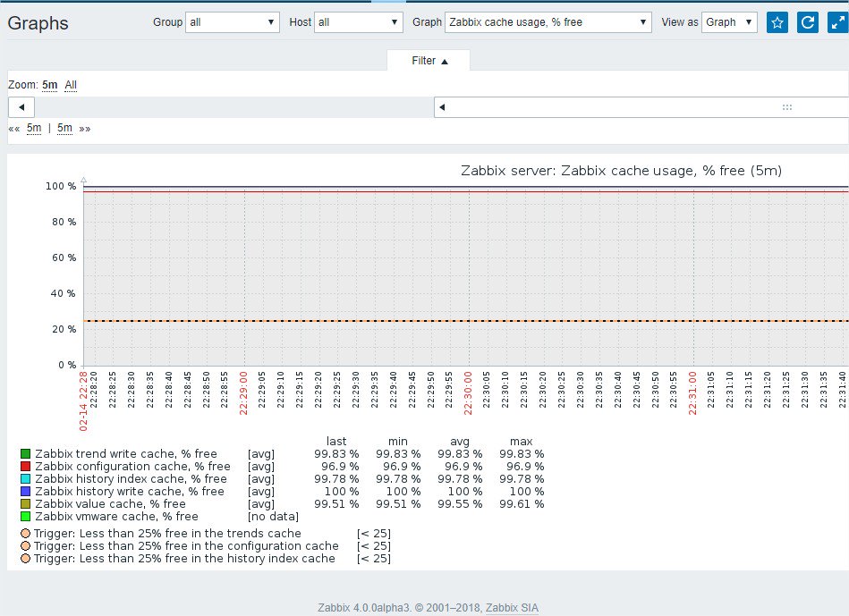Click 'Trigger: Less than 25% free in the trends cache'
The width and height of the screenshot is (849, 616).
(x=167, y=533)
